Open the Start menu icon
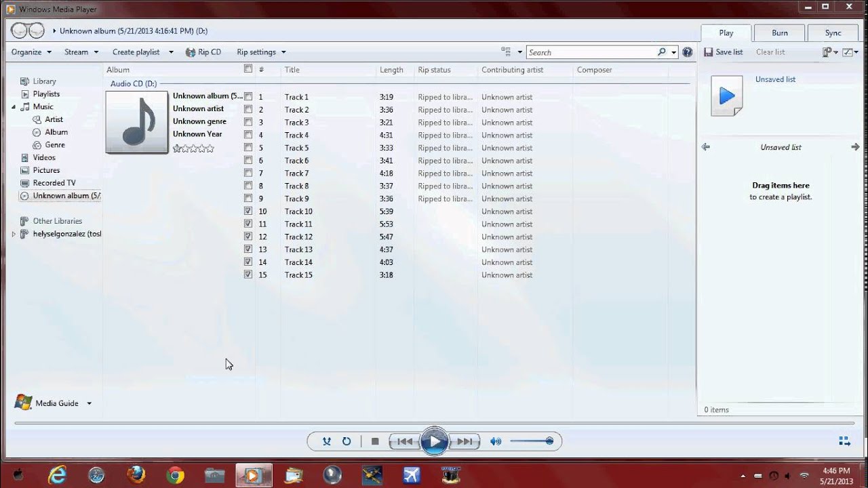 click(x=18, y=476)
